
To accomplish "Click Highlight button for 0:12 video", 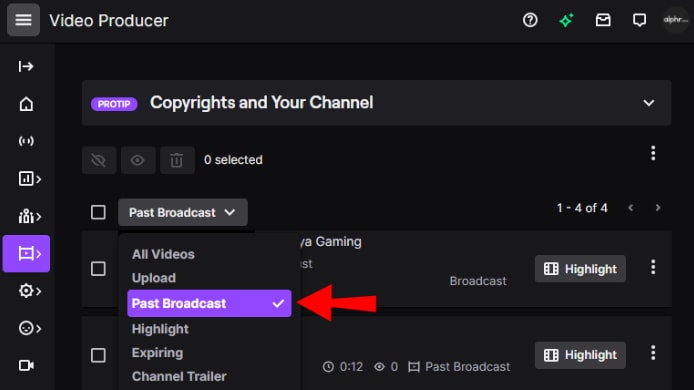I will (580, 355).
